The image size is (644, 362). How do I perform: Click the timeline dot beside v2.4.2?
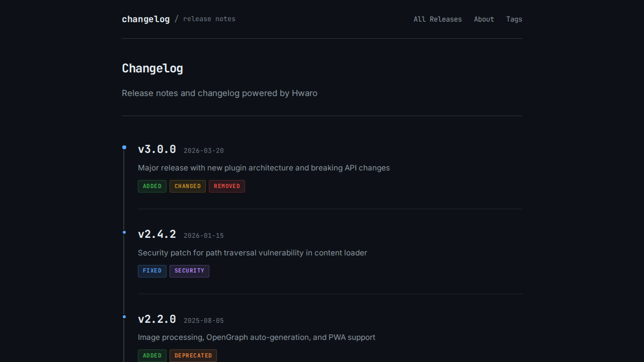tap(124, 232)
